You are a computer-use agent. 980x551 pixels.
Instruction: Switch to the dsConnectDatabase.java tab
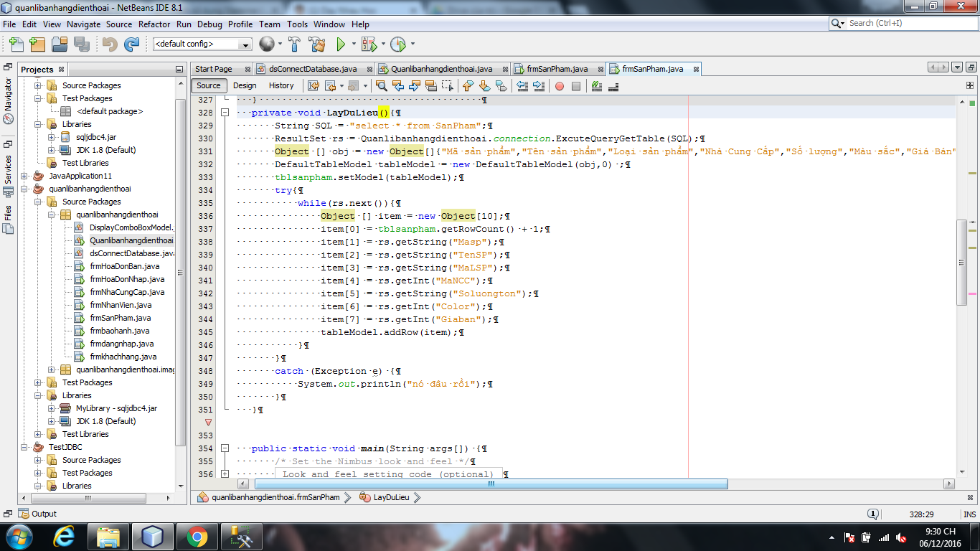coord(312,69)
